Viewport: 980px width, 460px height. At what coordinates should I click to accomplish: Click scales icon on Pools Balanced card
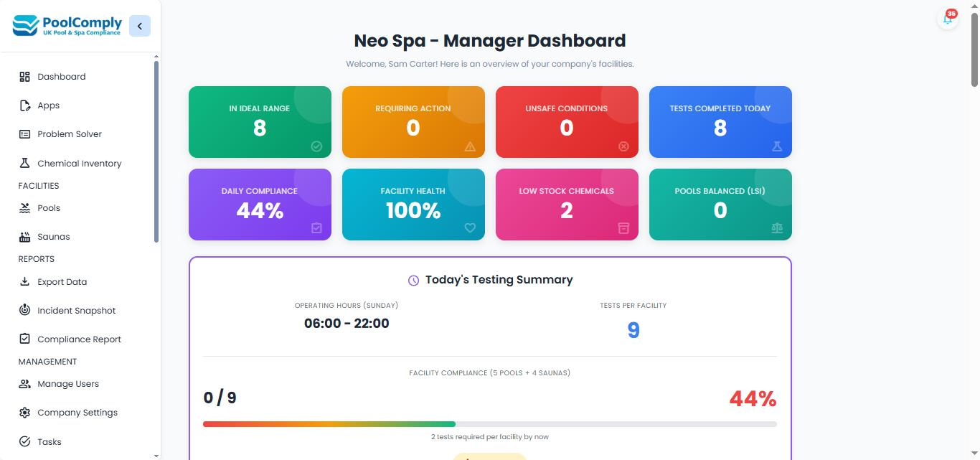click(x=777, y=228)
